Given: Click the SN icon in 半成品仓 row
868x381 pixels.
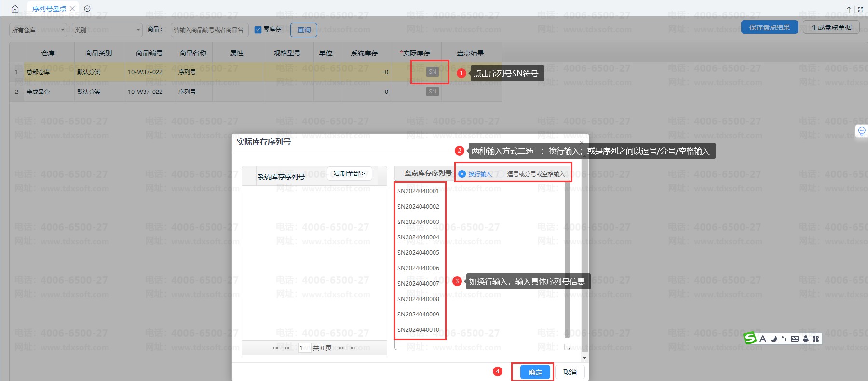Looking at the screenshot, I should tap(432, 92).
